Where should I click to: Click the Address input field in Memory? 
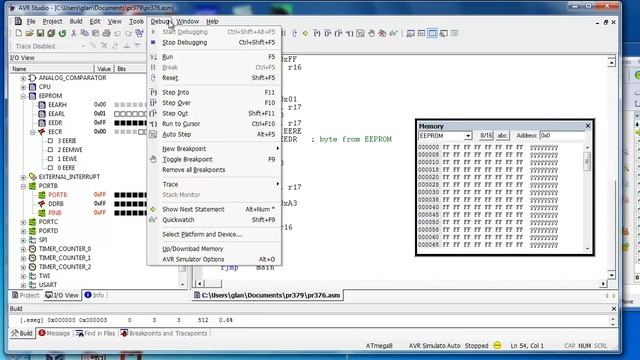pyautogui.click(x=562, y=136)
